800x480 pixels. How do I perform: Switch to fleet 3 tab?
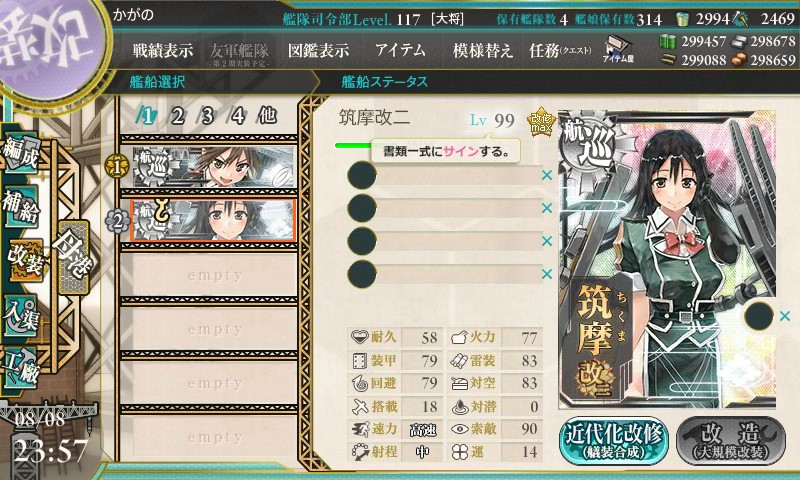click(x=207, y=116)
